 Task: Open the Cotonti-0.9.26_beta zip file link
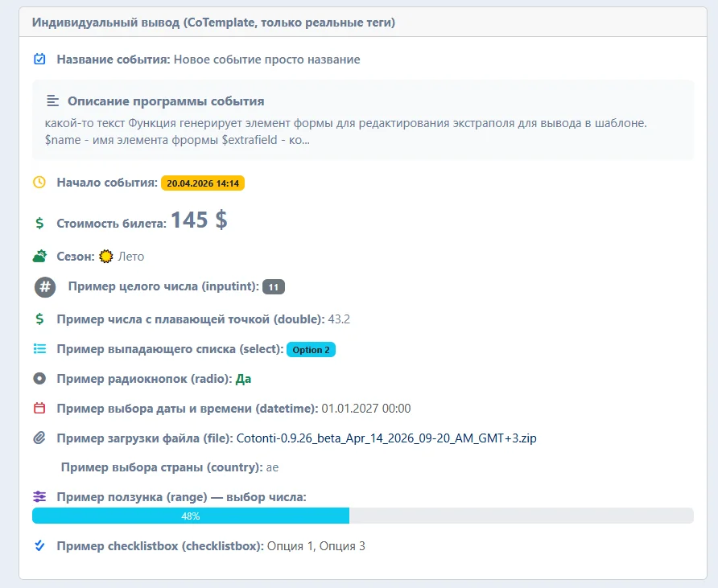[386, 438]
